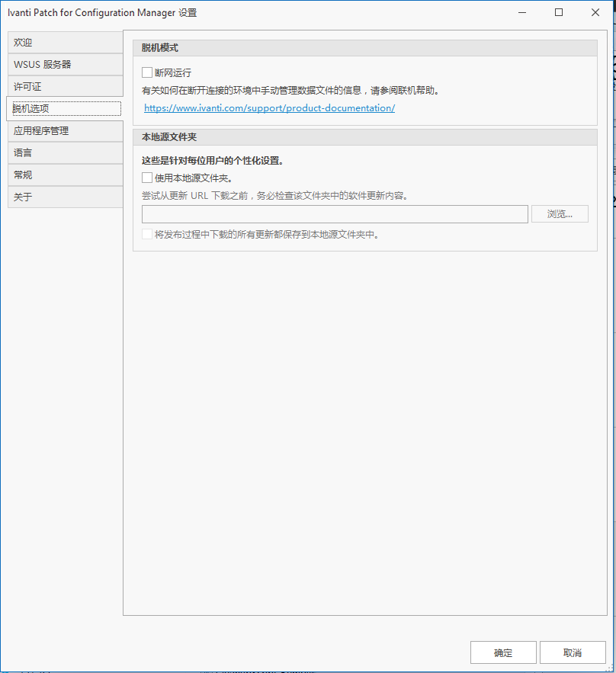
Task: Go to the 应用程序管理 tab
Action: [66, 131]
